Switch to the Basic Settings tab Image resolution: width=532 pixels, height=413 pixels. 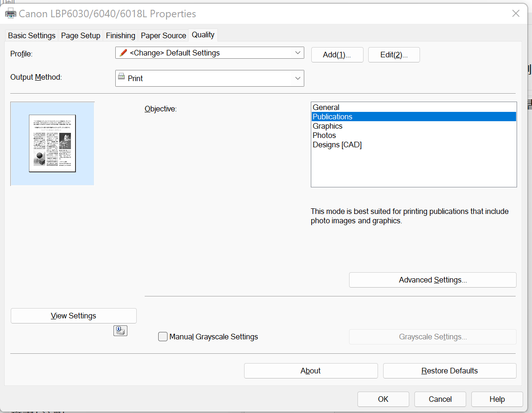[x=32, y=35]
